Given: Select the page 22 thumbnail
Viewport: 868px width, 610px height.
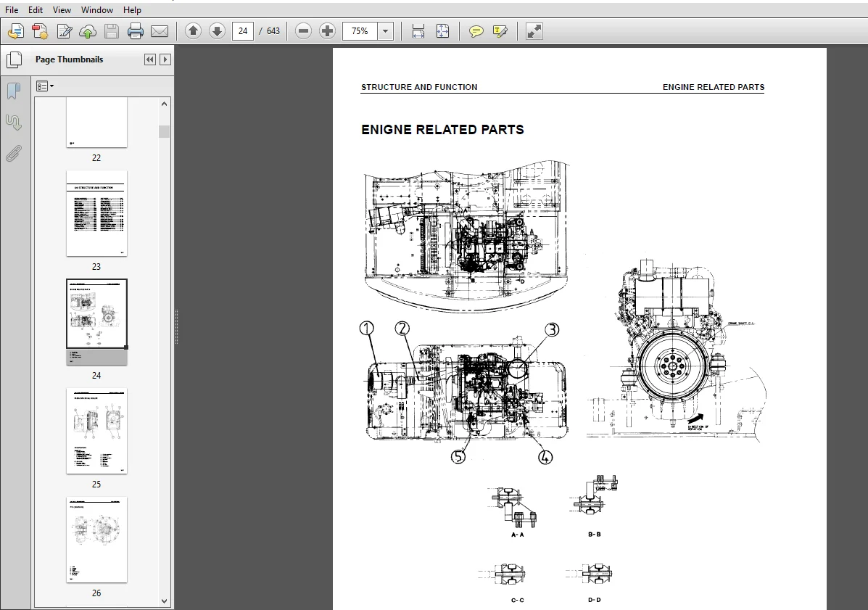Looking at the screenshot, I should pos(96,123).
